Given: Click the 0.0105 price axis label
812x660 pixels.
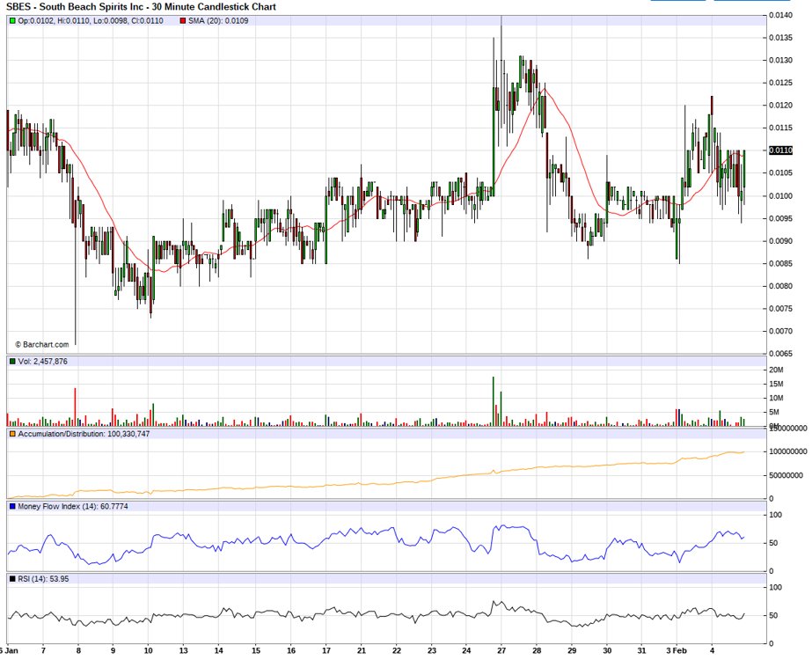Looking at the screenshot, I should click(x=780, y=173).
